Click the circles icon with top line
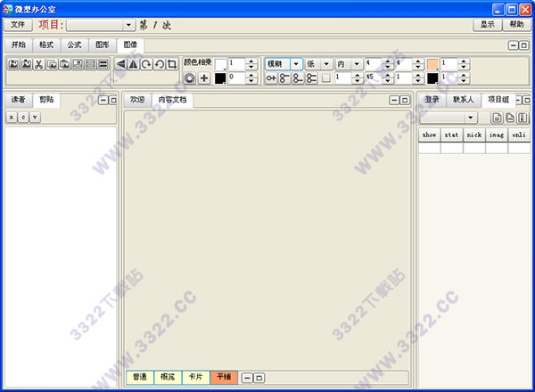The width and height of the screenshot is (535, 392). 284,78
